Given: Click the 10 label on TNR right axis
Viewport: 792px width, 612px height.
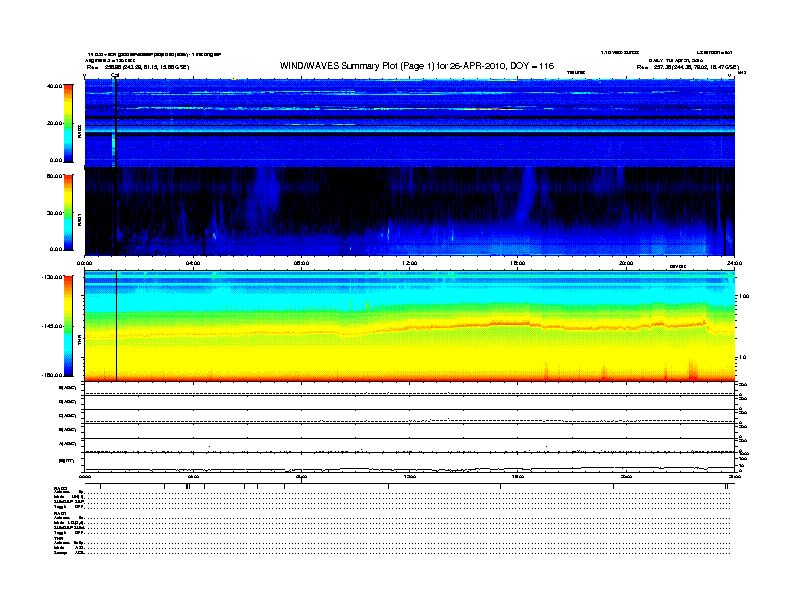Looking at the screenshot, I should click(x=743, y=358).
